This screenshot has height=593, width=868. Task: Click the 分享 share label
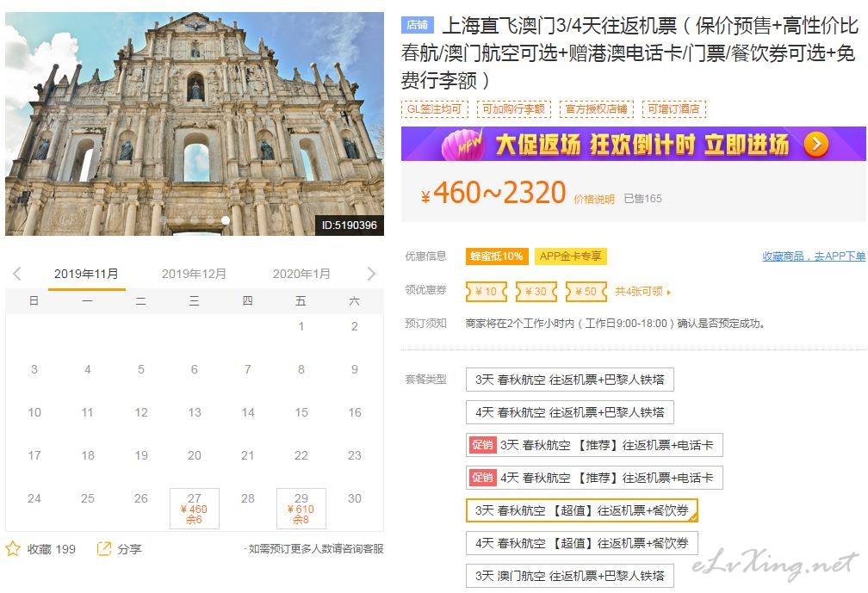(x=129, y=549)
